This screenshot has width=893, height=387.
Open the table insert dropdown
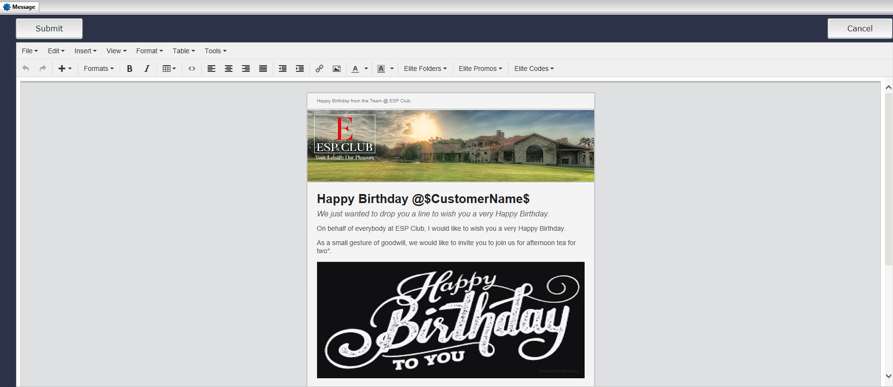click(x=169, y=68)
